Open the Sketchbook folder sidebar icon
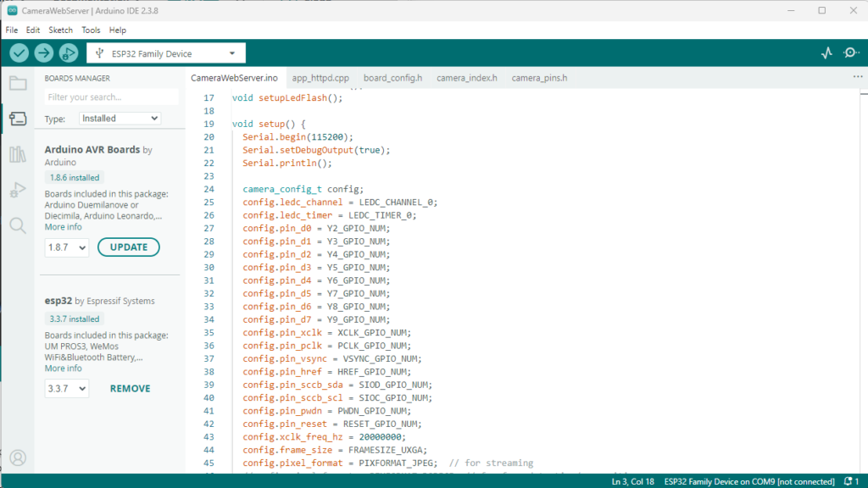Image resolution: width=868 pixels, height=488 pixels. click(x=18, y=83)
